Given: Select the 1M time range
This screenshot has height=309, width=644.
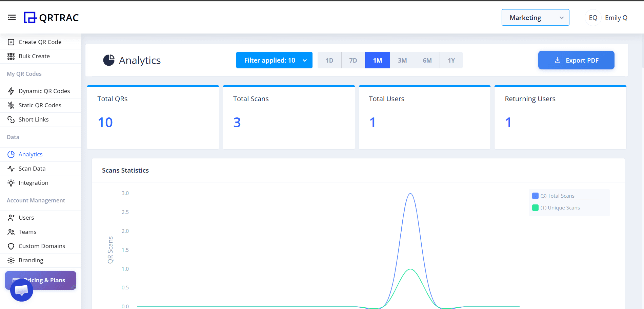Looking at the screenshot, I should [x=377, y=60].
